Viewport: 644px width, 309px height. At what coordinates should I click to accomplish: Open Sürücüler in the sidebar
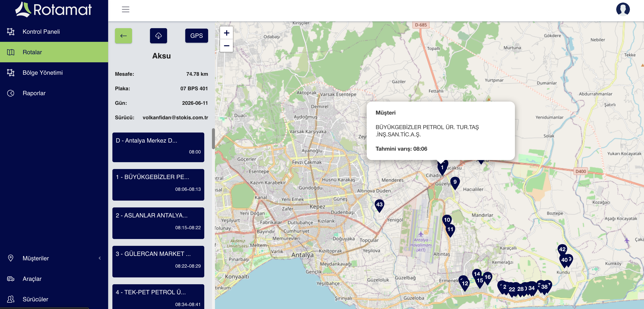pos(54,299)
